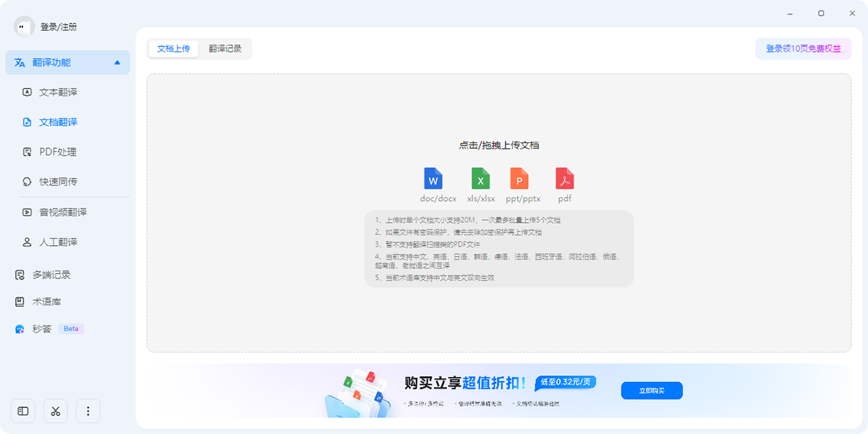The image size is (868, 434).
Task: Click the PowerPoint ppt/pptx file icon
Action: (519, 178)
